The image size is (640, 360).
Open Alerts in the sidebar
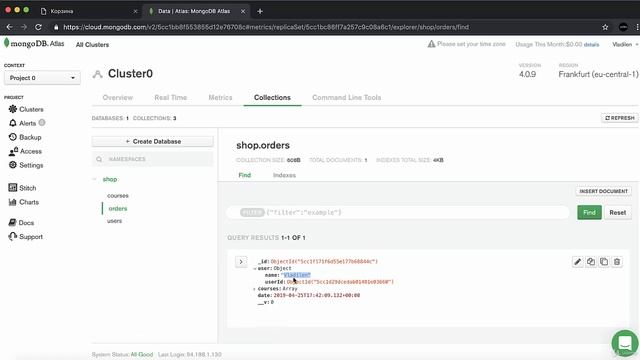tap(27, 123)
